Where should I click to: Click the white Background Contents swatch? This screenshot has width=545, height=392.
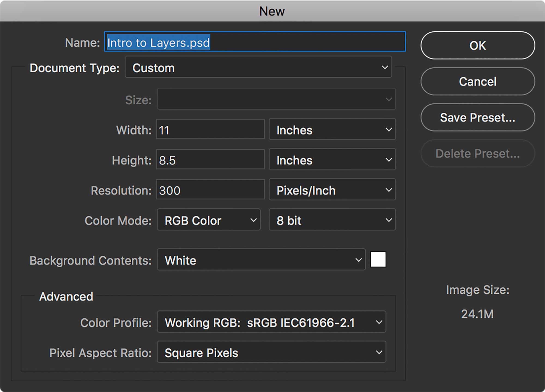tap(377, 259)
